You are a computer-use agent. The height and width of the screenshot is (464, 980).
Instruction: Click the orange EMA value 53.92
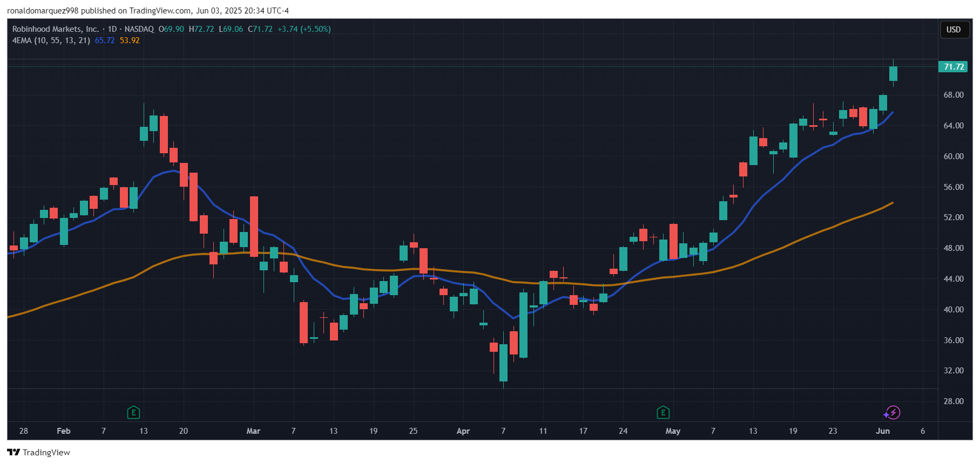click(130, 40)
